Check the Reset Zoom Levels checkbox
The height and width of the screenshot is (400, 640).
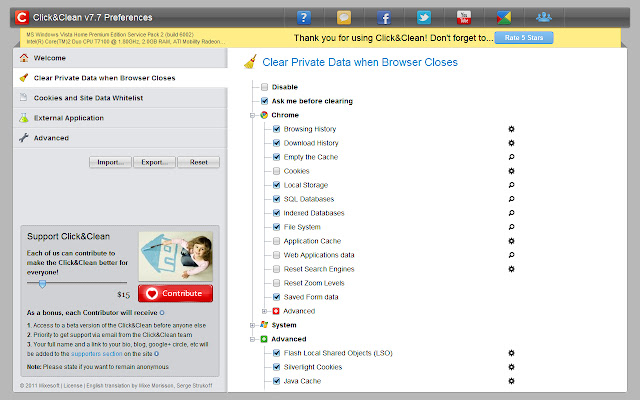point(276,283)
